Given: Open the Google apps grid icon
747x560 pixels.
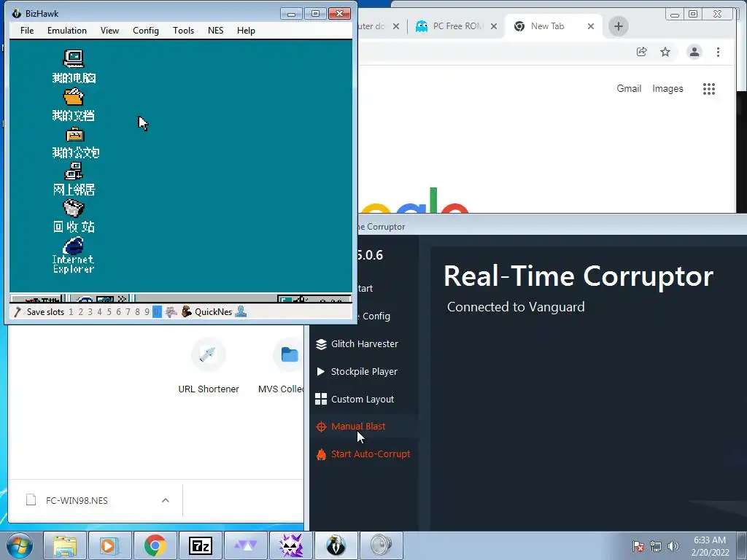Looking at the screenshot, I should 709,88.
